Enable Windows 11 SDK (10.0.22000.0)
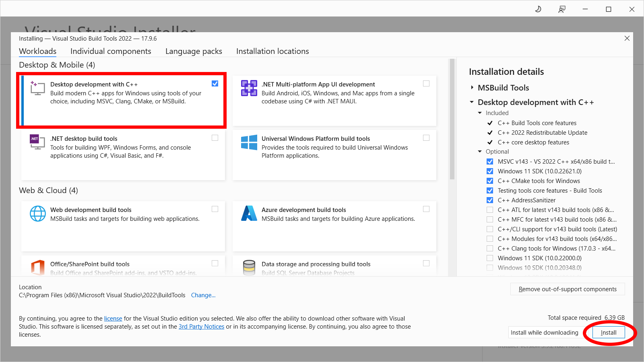The image size is (644, 362). pyautogui.click(x=490, y=258)
